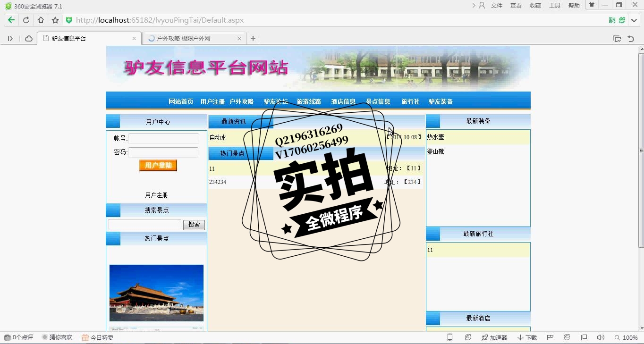Viewport: 644px width, 344px height.
Task: Expand the chevron beside user icon
Action: (x=474, y=6)
